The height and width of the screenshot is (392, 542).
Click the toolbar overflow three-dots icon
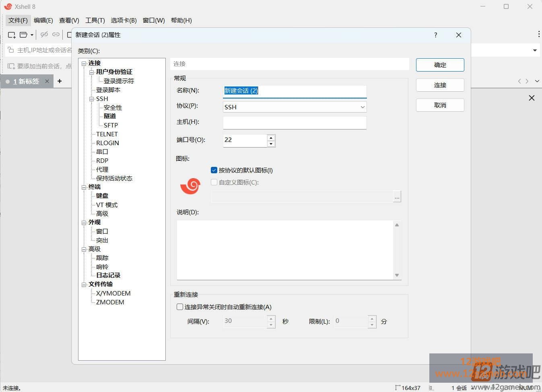(539, 34)
